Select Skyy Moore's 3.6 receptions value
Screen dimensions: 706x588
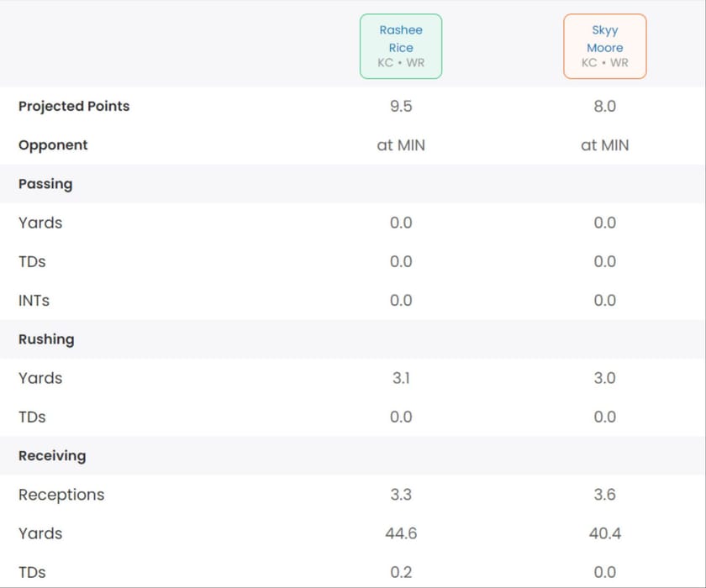pyautogui.click(x=604, y=495)
